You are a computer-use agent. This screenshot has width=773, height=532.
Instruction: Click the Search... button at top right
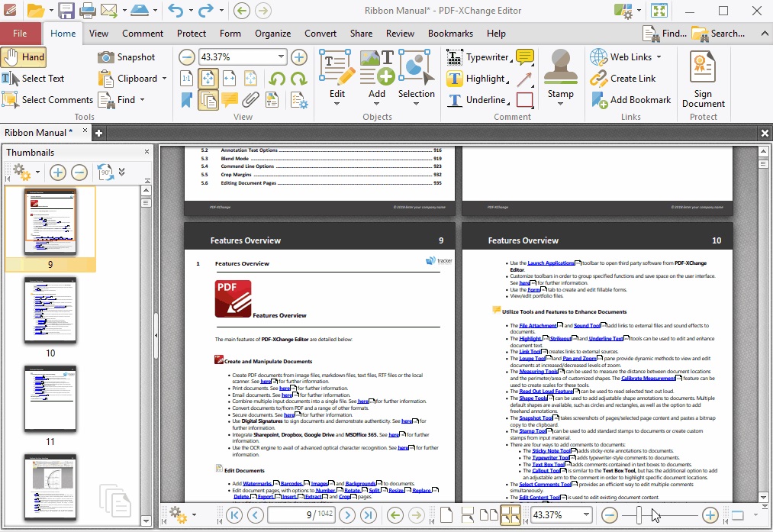click(718, 33)
